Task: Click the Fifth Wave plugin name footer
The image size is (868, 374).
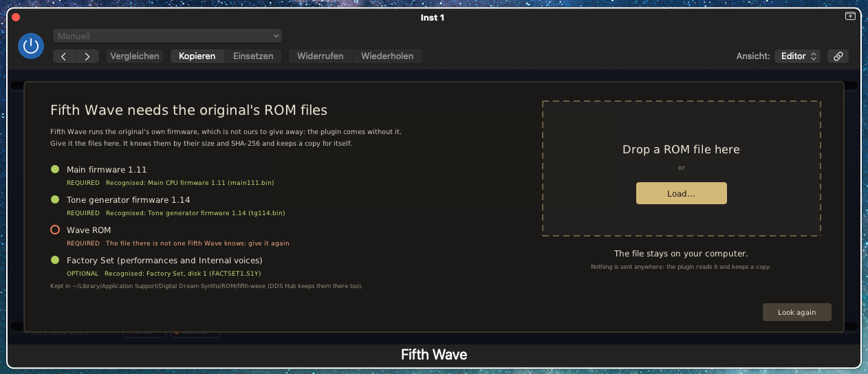Action: tap(434, 355)
